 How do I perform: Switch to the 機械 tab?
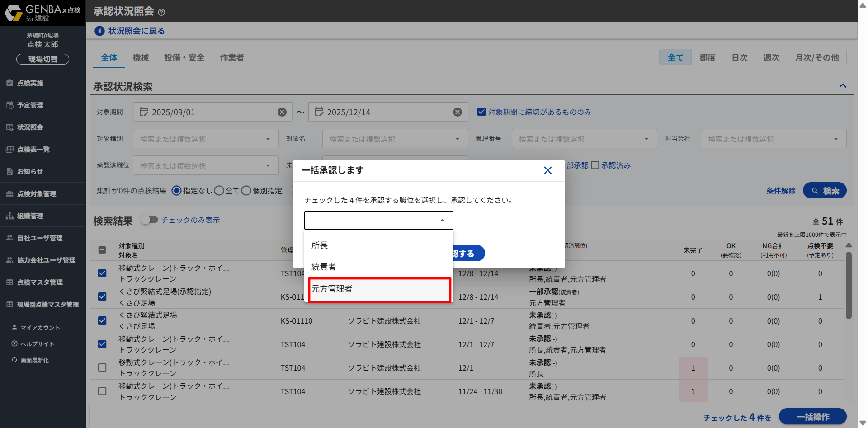click(141, 58)
